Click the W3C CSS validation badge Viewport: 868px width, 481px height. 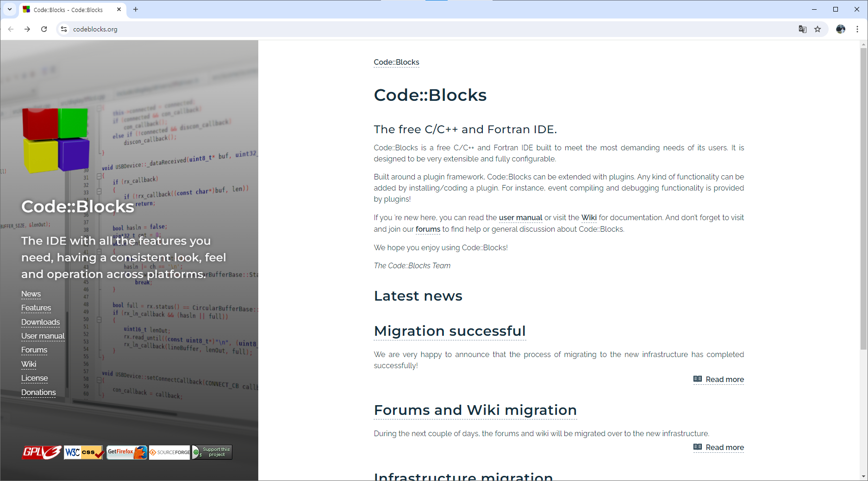point(84,452)
